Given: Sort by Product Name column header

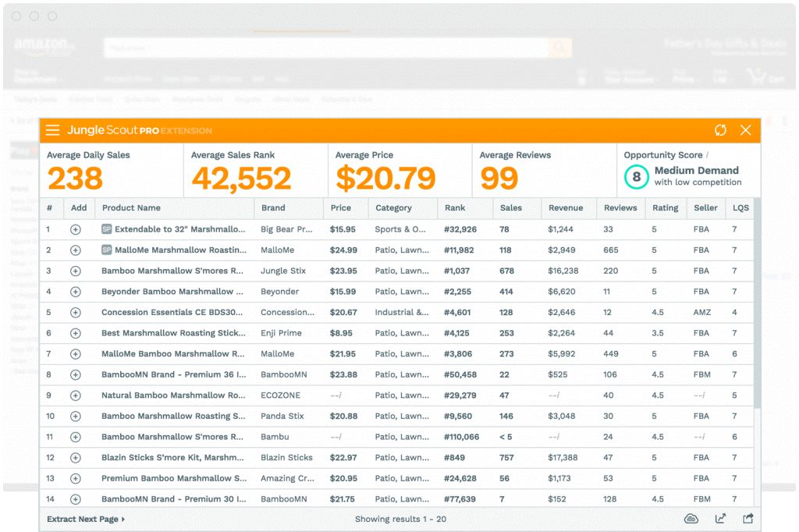Looking at the screenshot, I should [x=131, y=208].
